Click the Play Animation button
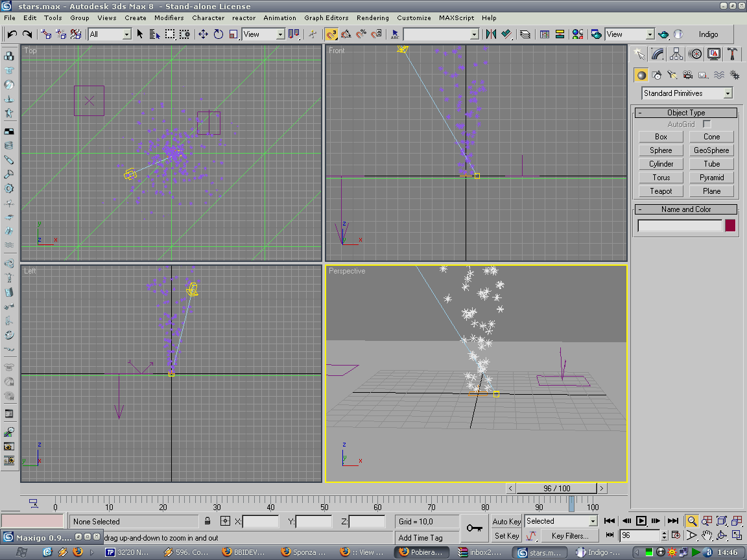Screen dimensions: 747x560 point(641,520)
